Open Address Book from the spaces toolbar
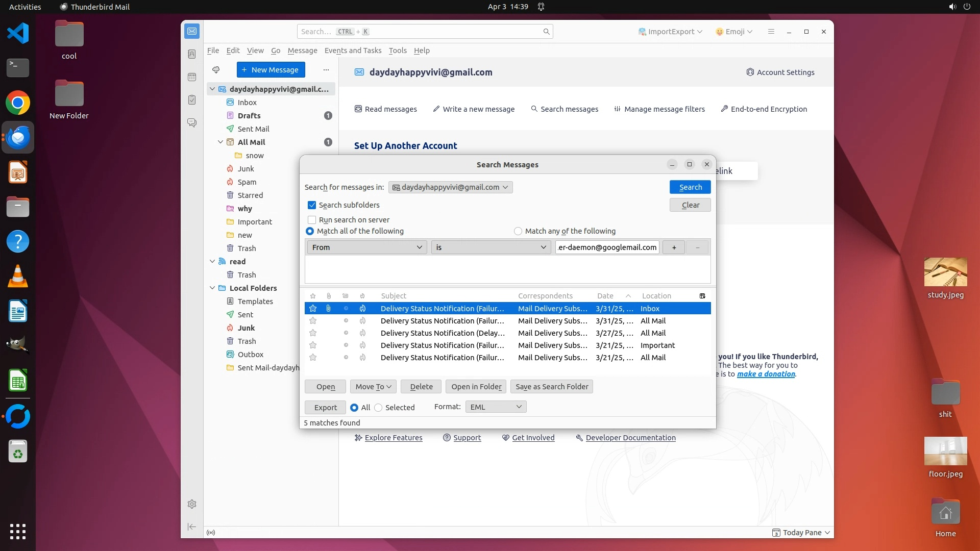 pyautogui.click(x=192, y=54)
